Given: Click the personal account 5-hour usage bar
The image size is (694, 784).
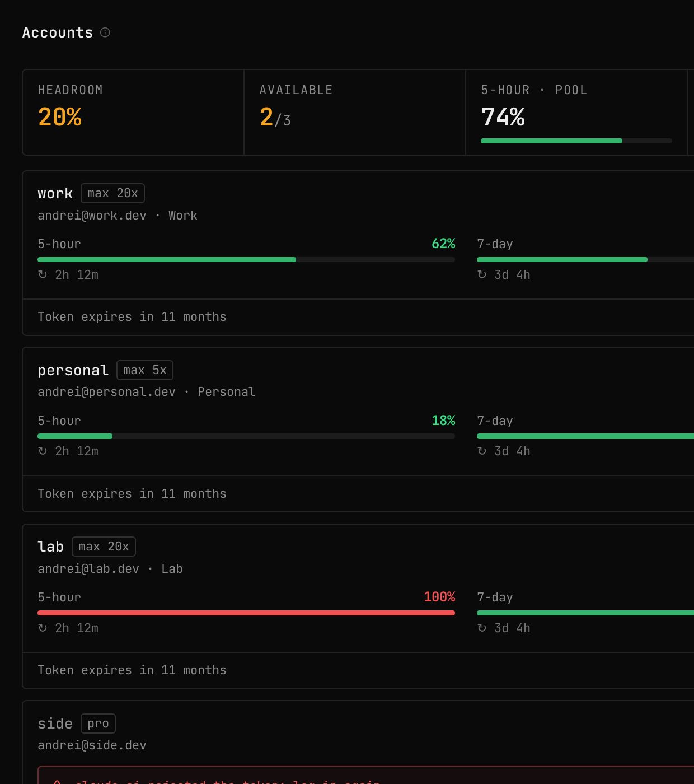Looking at the screenshot, I should (246, 436).
